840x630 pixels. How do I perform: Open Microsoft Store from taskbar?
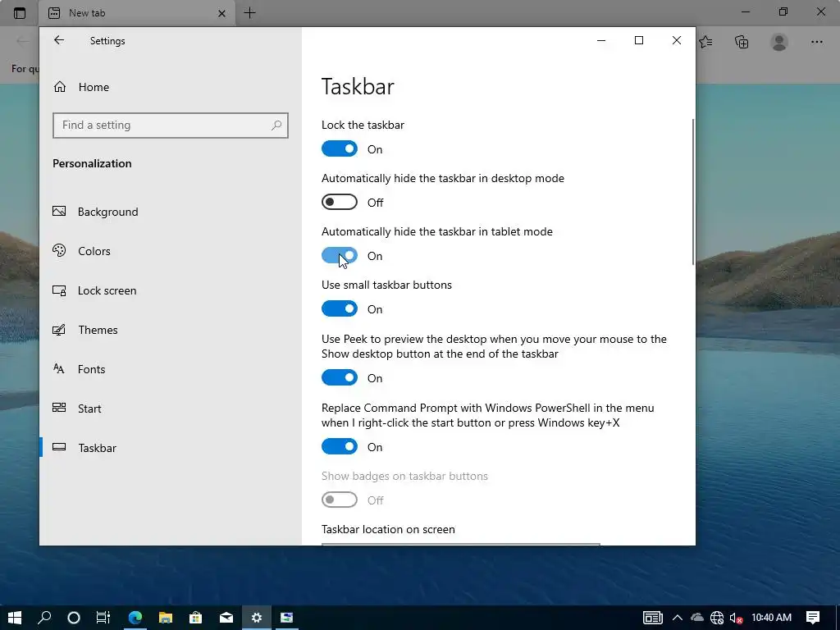click(195, 618)
